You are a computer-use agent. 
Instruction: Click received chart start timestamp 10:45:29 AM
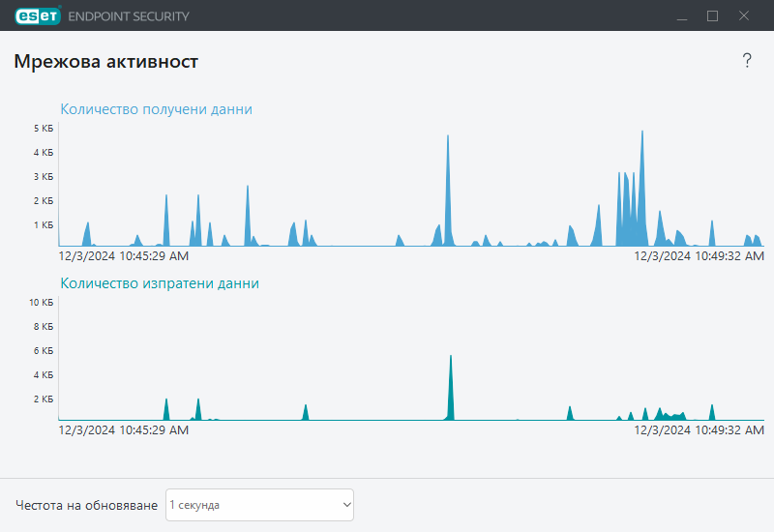point(123,256)
